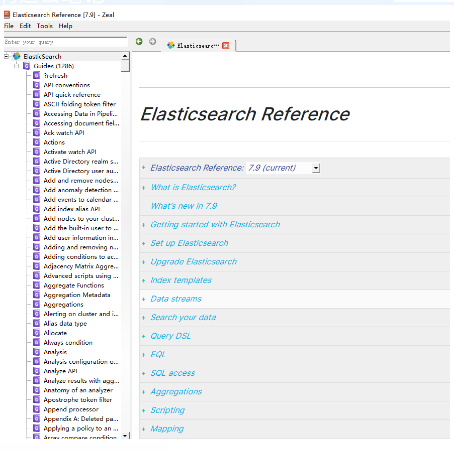Focus the search query input field
The width and height of the screenshot is (454, 450).
[65, 42]
